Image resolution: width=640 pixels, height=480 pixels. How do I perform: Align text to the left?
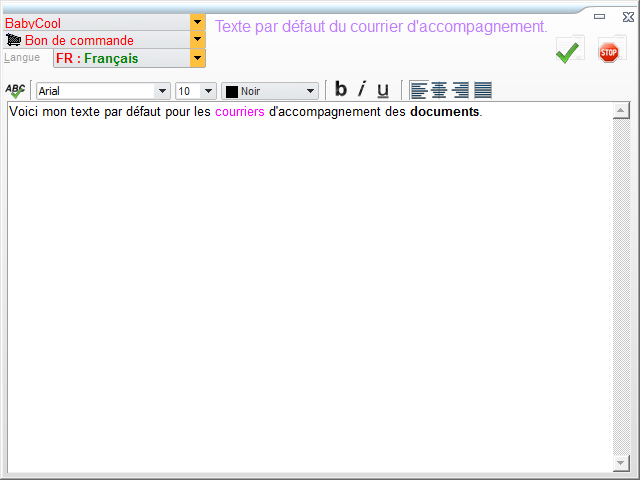pyautogui.click(x=418, y=91)
